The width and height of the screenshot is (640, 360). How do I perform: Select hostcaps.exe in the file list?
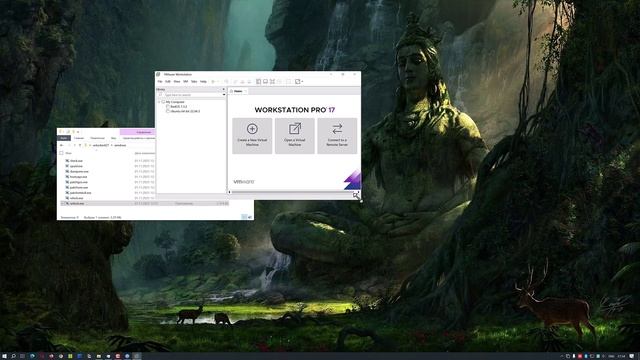click(x=78, y=177)
